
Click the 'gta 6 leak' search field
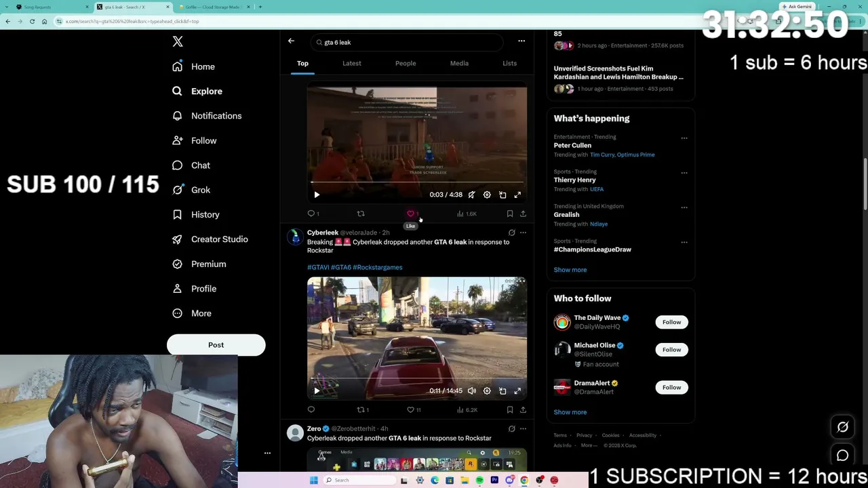pos(408,42)
